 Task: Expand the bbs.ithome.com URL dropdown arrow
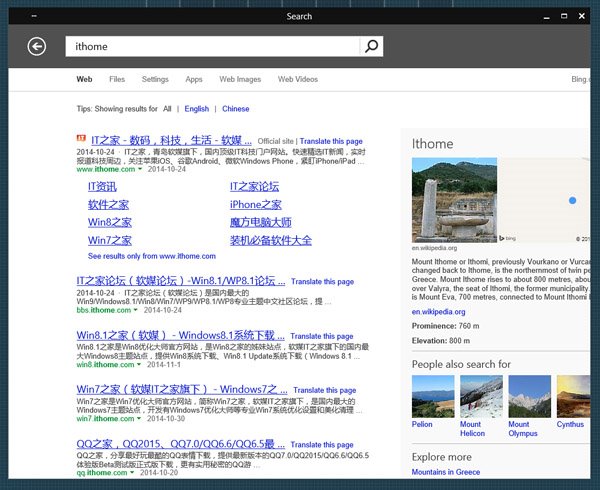[x=135, y=310]
